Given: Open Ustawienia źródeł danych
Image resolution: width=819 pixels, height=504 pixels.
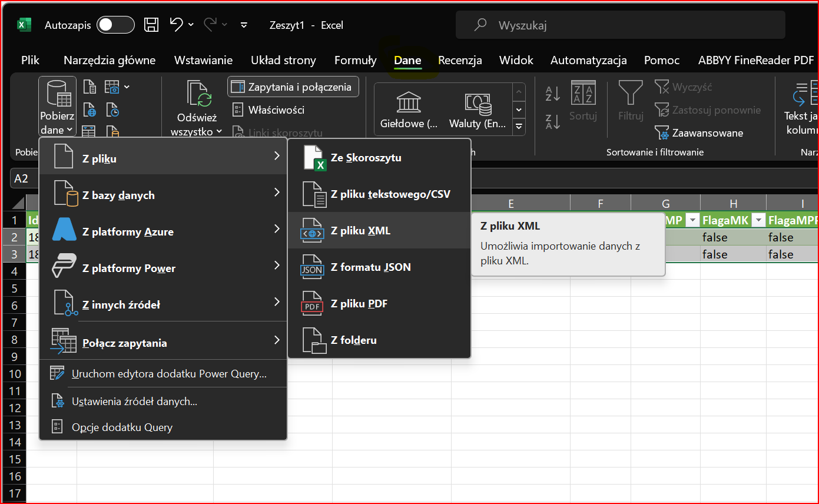Looking at the screenshot, I should (x=163, y=402).
